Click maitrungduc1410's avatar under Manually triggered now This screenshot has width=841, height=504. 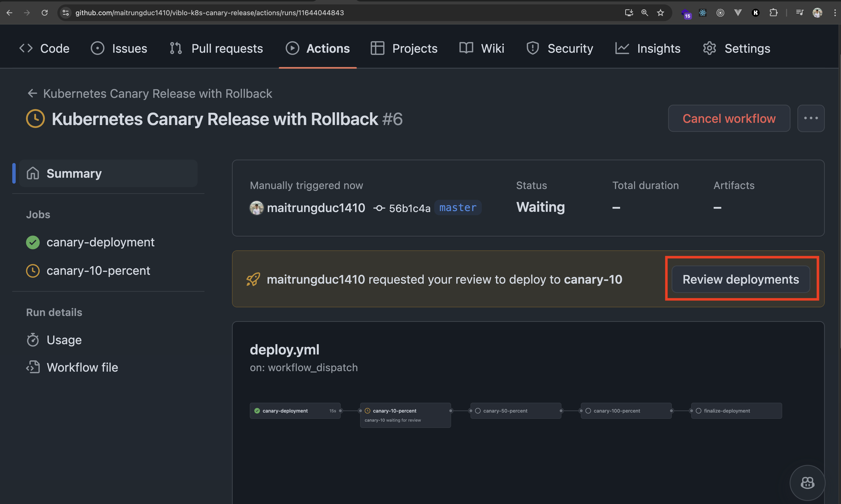(257, 208)
